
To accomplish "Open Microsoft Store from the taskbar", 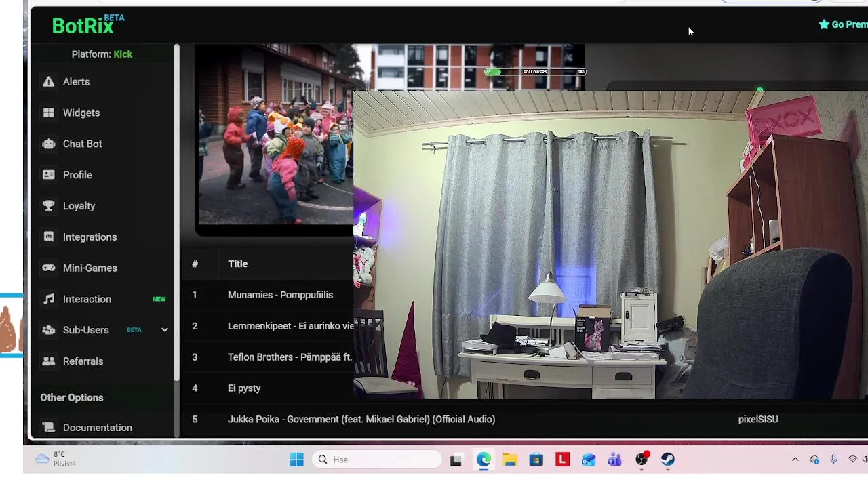I will coord(536,460).
